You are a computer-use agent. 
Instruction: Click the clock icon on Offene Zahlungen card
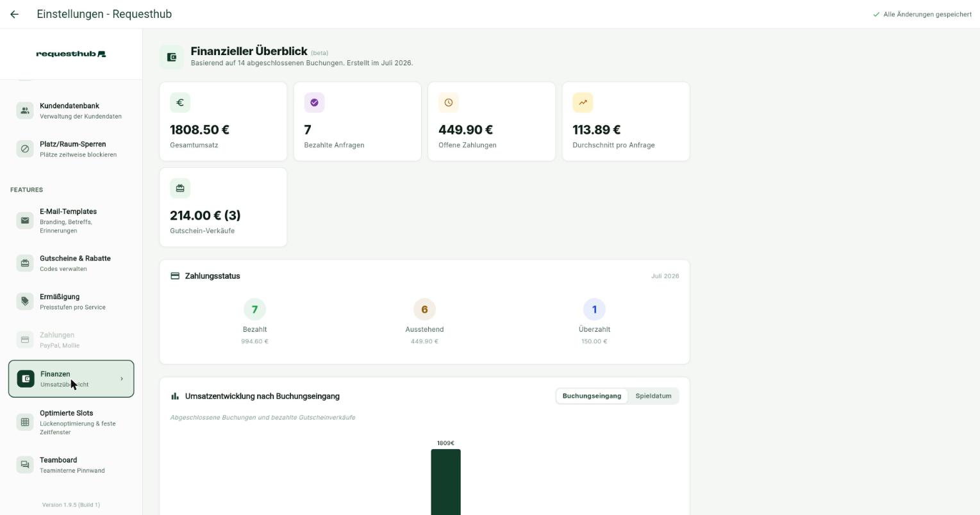coord(449,102)
